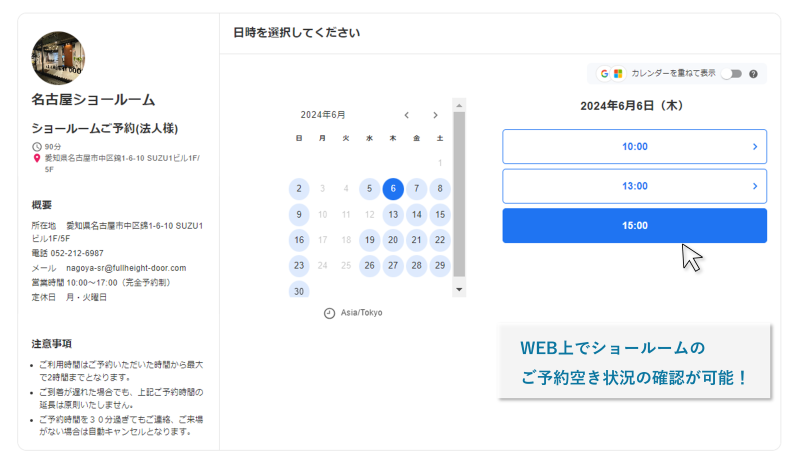The width and height of the screenshot is (800, 463).
Task: Expand the 13:00 slot chevron
Action: (755, 186)
